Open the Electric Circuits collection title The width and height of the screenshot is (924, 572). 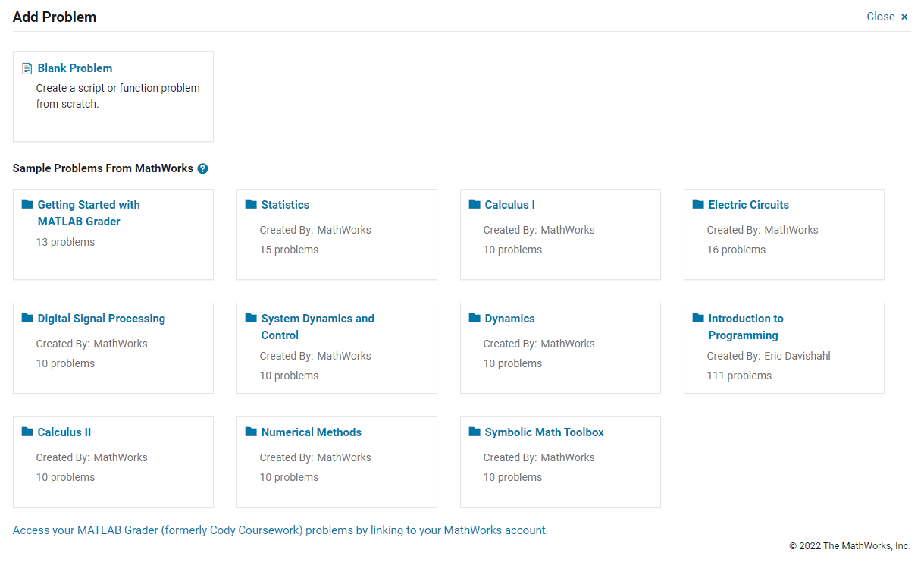click(x=748, y=205)
